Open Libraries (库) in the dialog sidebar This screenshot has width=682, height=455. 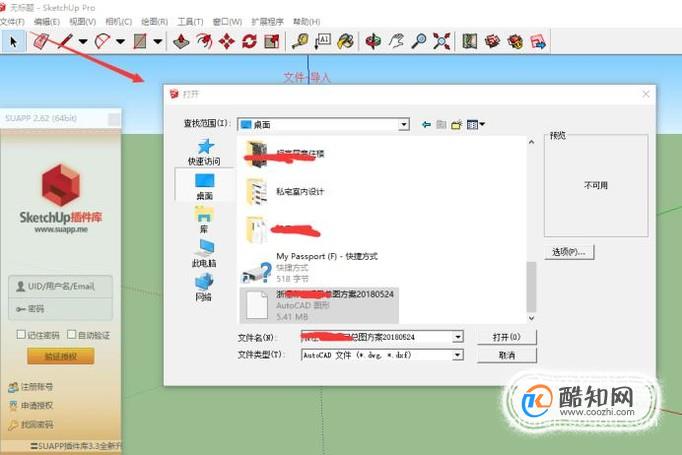click(204, 221)
